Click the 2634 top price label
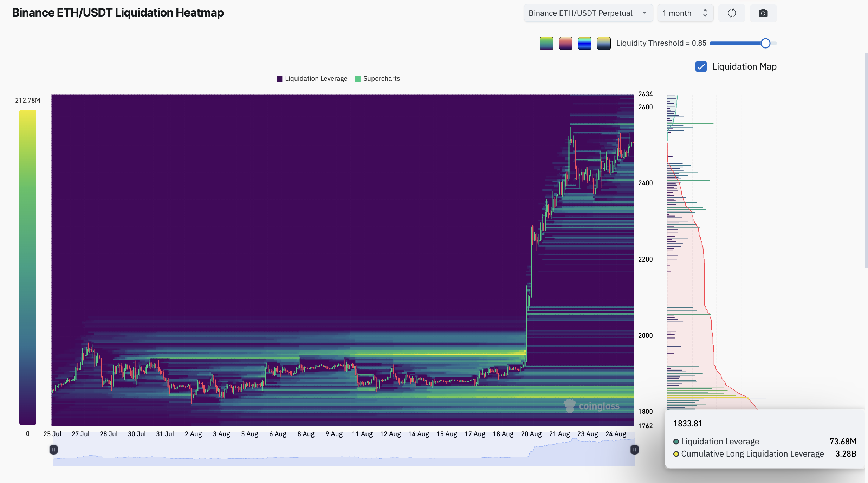868x483 pixels. 646,94
